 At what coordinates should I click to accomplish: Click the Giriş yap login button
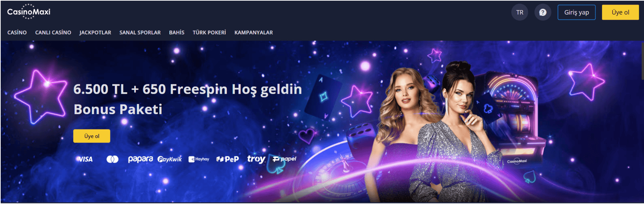click(576, 12)
